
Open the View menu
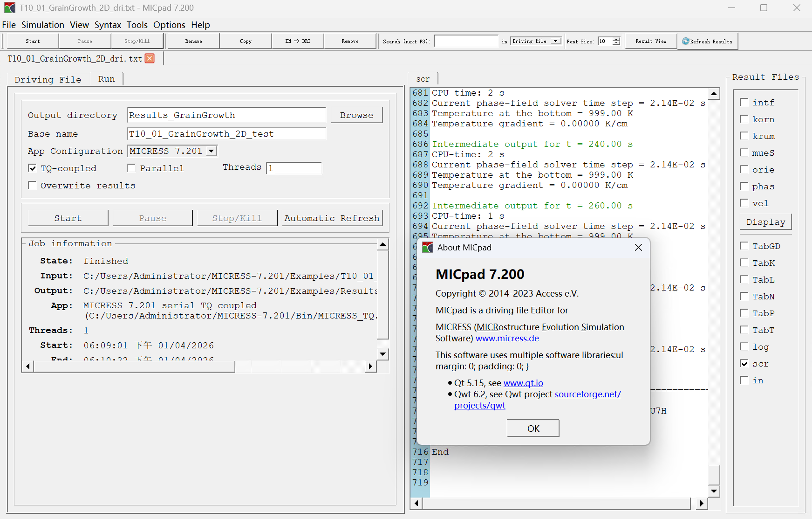(x=79, y=25)
